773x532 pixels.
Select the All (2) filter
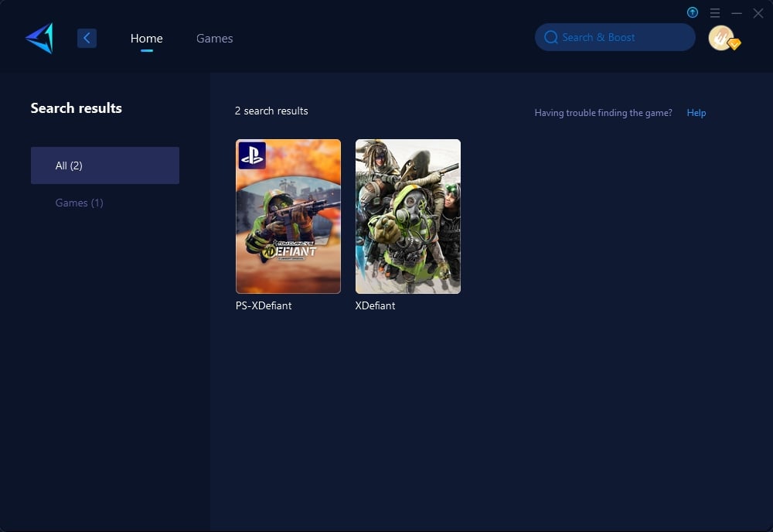pos(105,165)
